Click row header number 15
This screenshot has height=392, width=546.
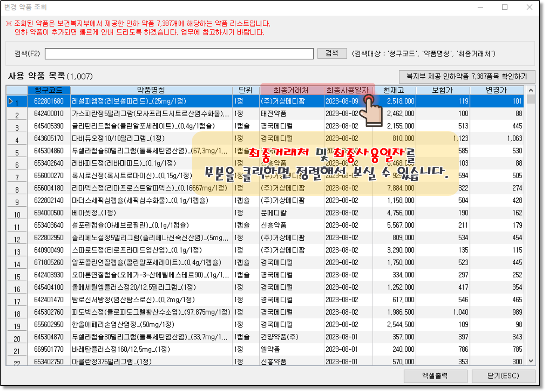pyautogui.click(x=17, y=277)
